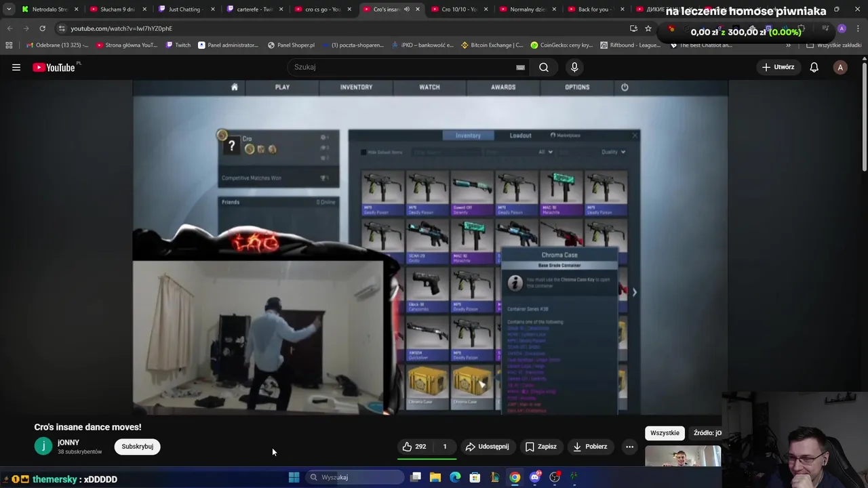Switch to the Normalny dzień tab
The height and width of the screenshot is (488, 868).
(x=527, y=9)
